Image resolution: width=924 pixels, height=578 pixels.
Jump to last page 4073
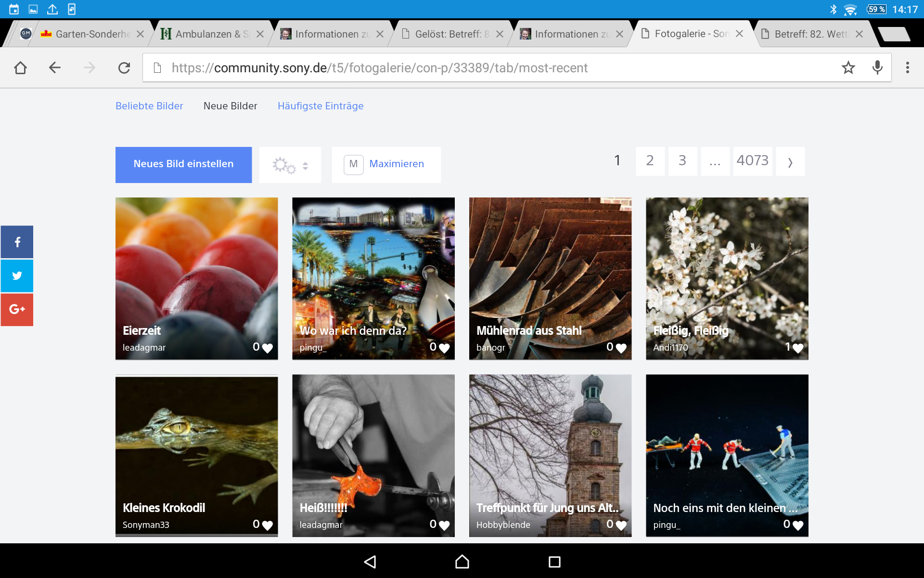tap(752, 161)
